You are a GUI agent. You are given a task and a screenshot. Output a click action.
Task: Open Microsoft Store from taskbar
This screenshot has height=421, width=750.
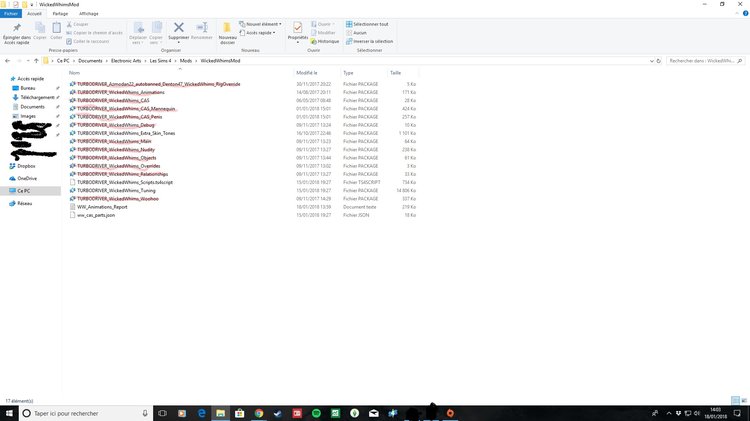click(x=240, y=413)
